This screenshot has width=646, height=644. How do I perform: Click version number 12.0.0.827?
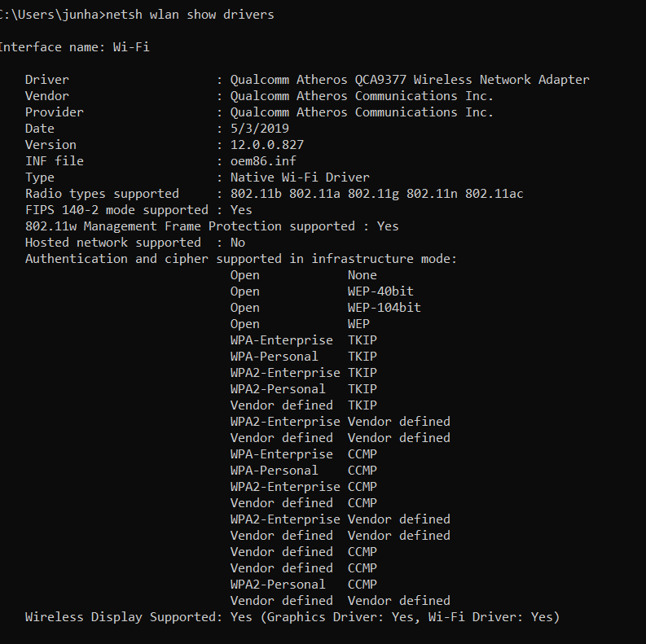coord(267,145)
